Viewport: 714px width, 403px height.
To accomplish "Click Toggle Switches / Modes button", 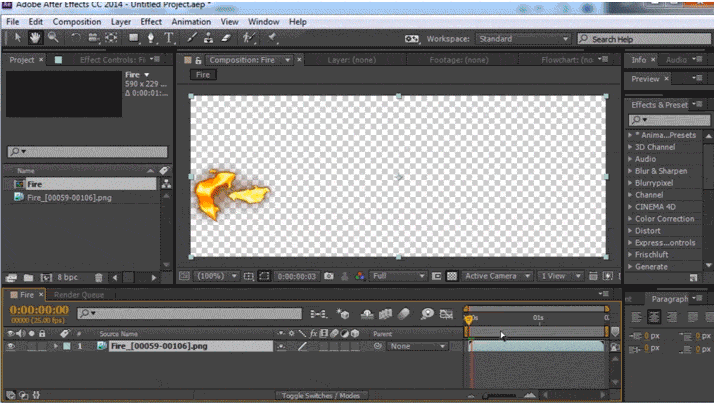I will click(x=321, y=395).
